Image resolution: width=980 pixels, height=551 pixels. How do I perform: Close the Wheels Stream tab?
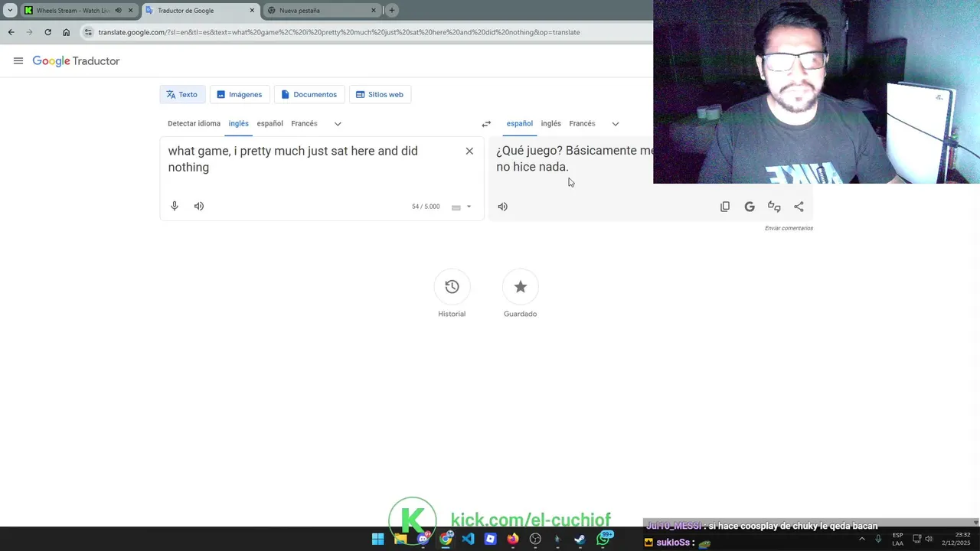(x=130, y=11)
